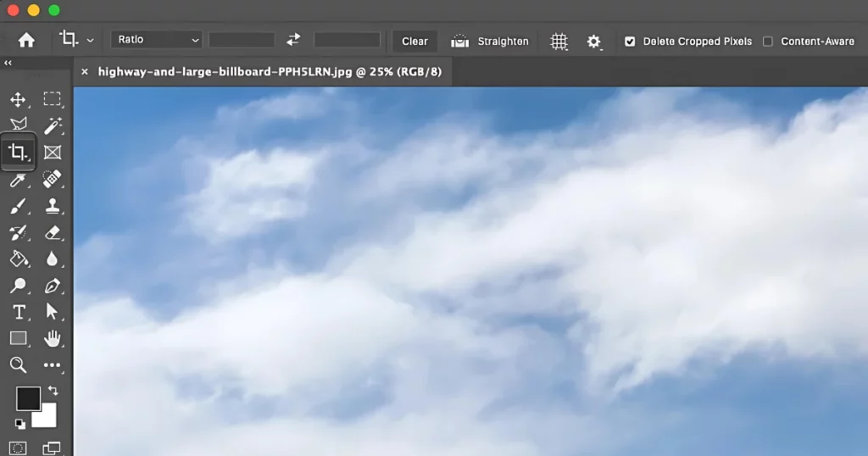Toggle Quick Mask mode
868x456 pixels.
click(18, 448)
